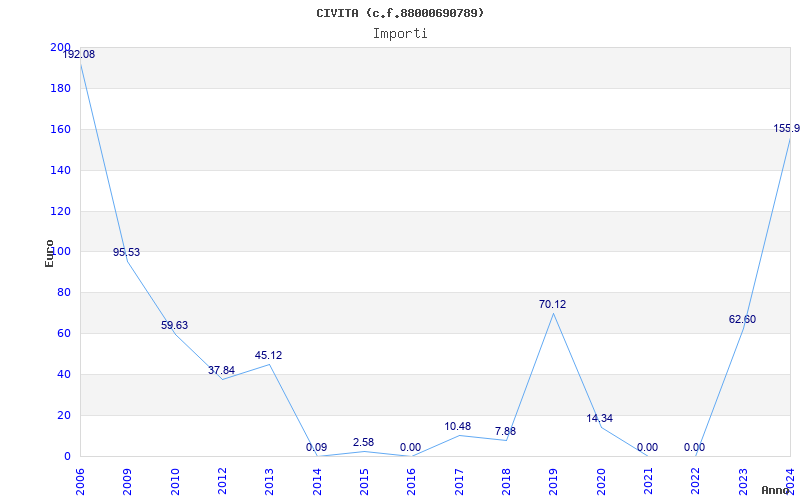Click the Importi subtitle
The image size is (800, 500).
400,34
